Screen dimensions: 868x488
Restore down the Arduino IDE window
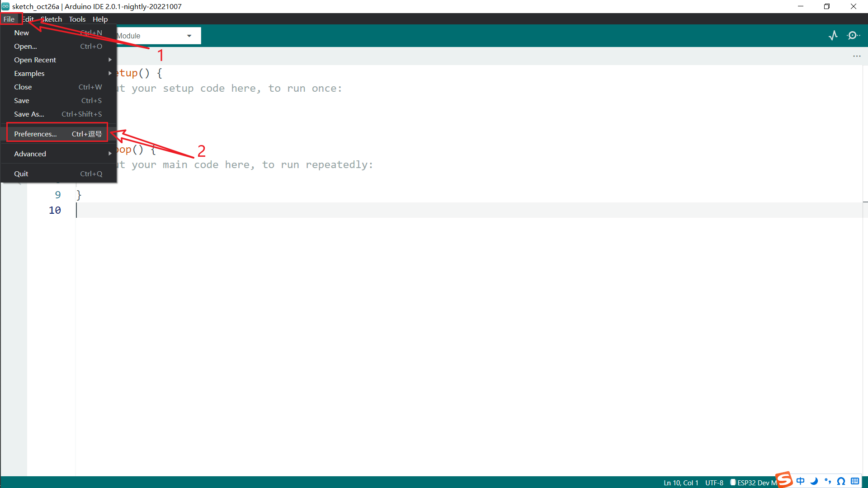(x=827, y=6)
